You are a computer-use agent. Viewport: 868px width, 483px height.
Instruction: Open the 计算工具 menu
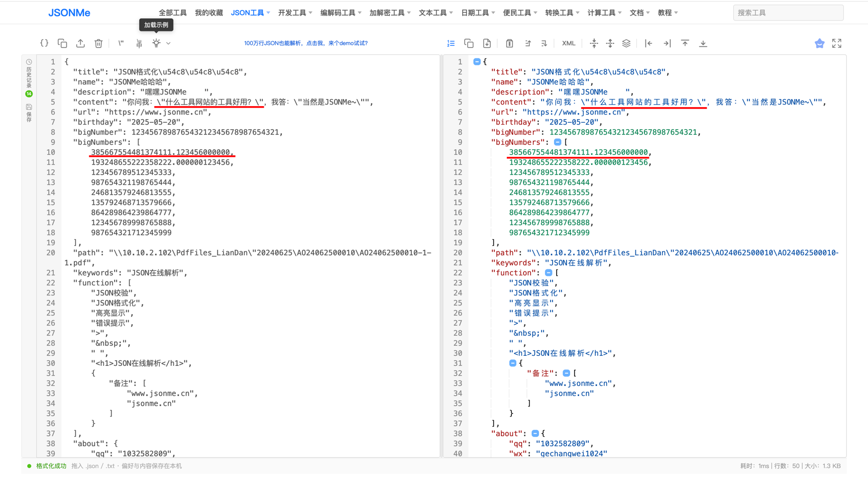(x=605, y=13)
